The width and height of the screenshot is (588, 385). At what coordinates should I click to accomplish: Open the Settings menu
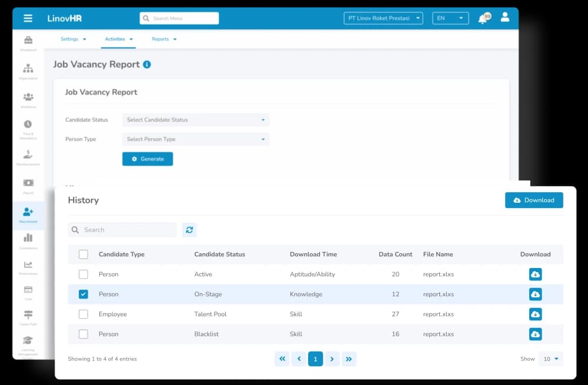point(73,39)
